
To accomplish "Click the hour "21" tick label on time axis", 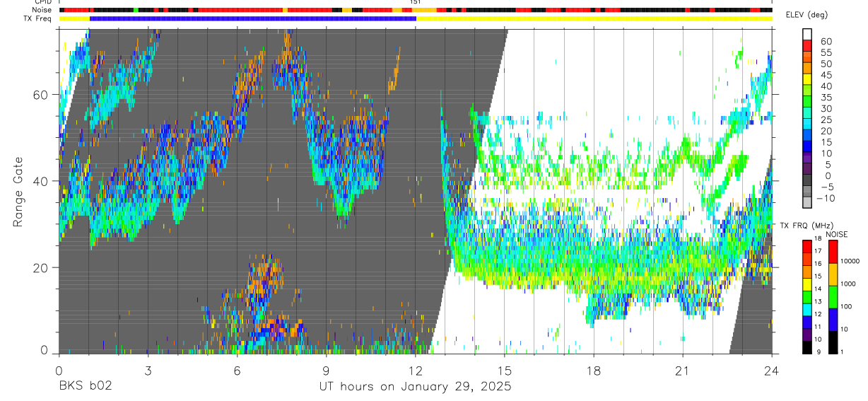I will [683, 370].
